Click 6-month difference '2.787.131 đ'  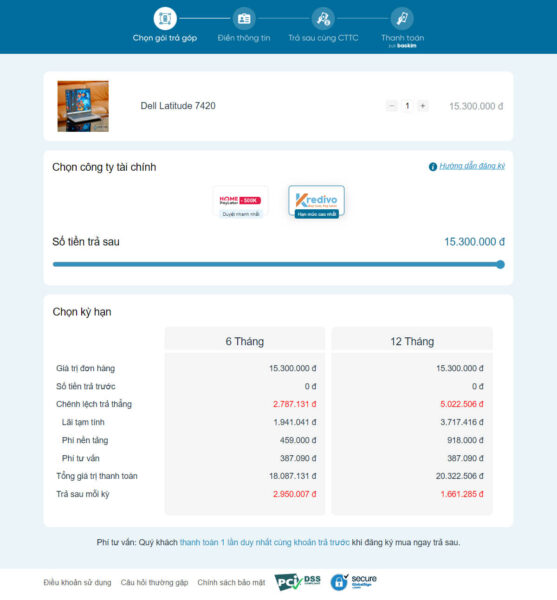click(295, 404)
